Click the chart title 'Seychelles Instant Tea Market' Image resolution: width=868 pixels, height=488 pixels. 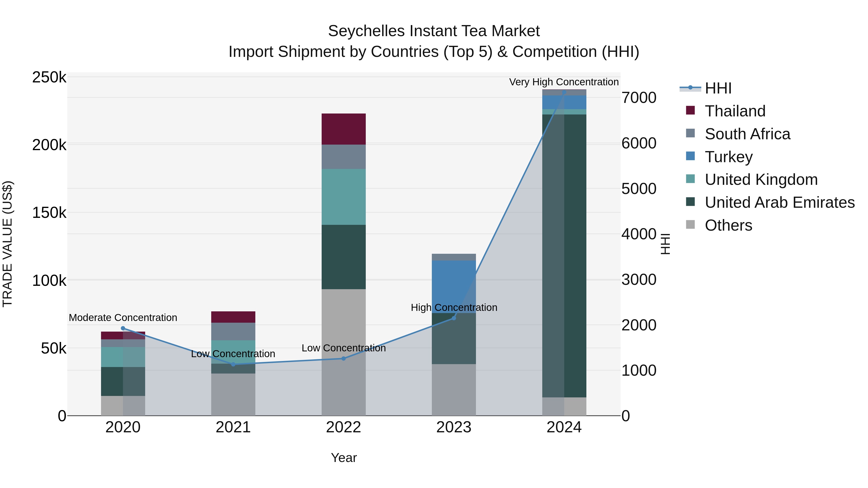pos(434,31)
